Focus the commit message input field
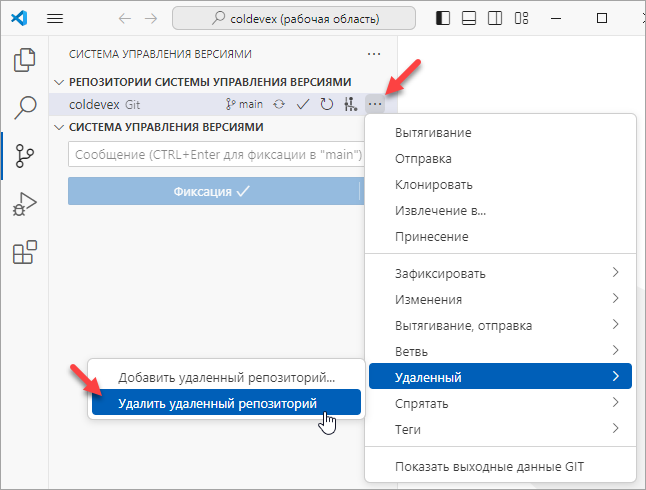The height and width of the screenshot is (490, 646). coord(215,155)
